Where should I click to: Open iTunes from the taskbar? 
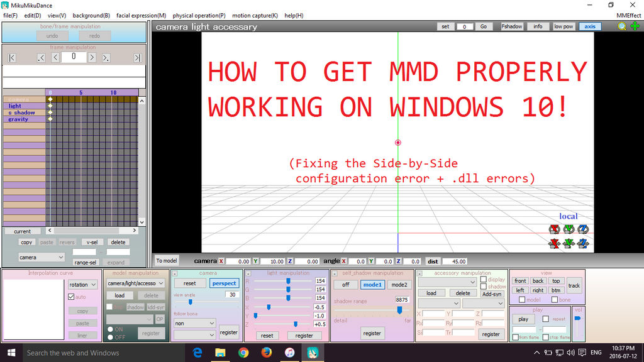pyautogui.click(x=289, y=353)
